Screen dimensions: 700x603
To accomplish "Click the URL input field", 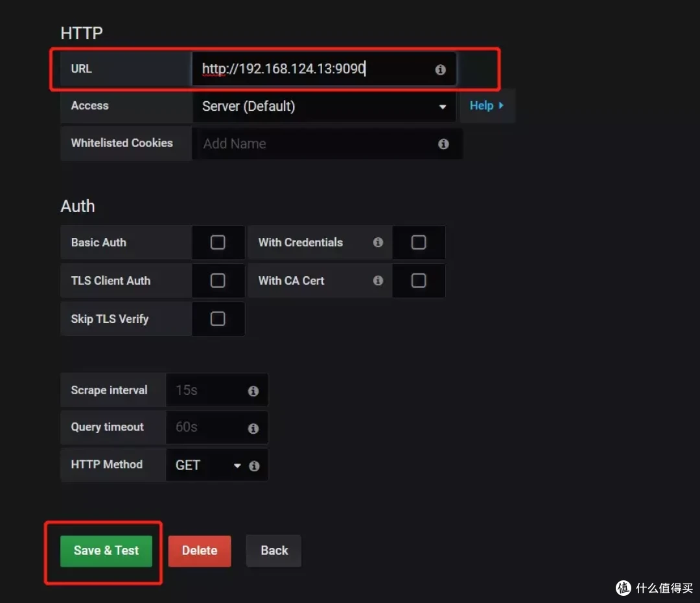I will (311, 69).
